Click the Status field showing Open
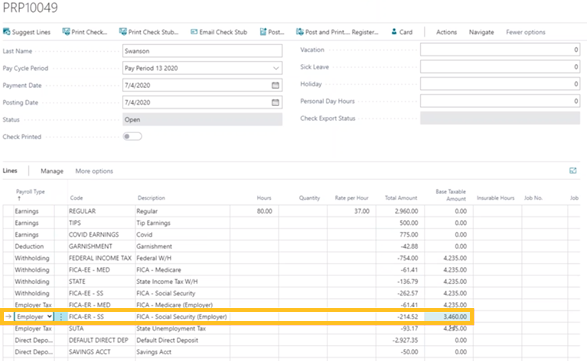 tap(202, 119)
